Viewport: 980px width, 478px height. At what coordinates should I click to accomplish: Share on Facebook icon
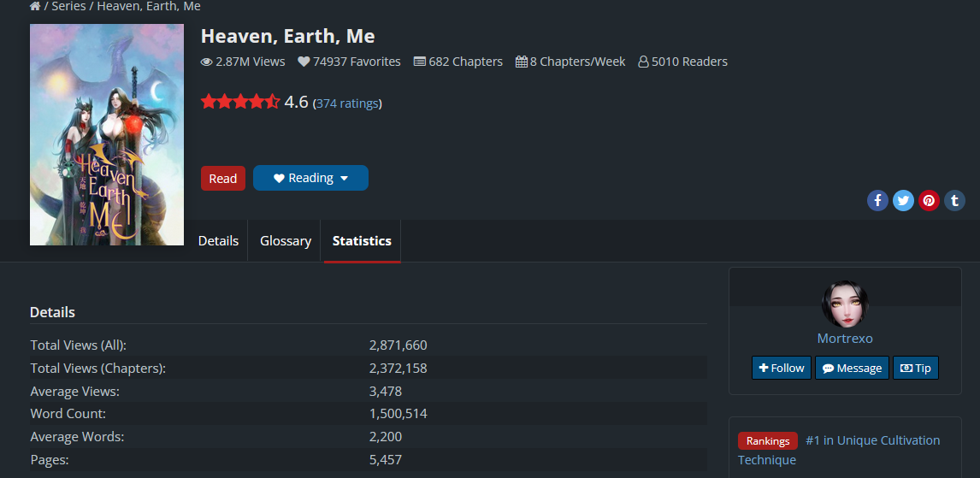(877, 201)
